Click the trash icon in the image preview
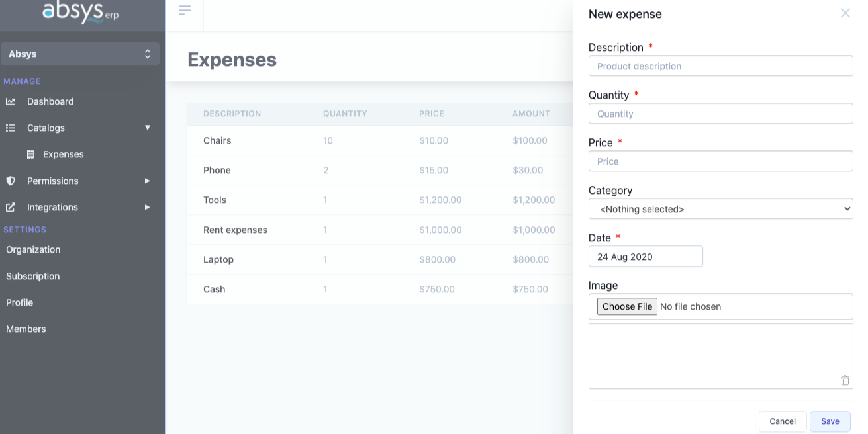This screenshot has height=434, width=868. [x=845, y=380]
